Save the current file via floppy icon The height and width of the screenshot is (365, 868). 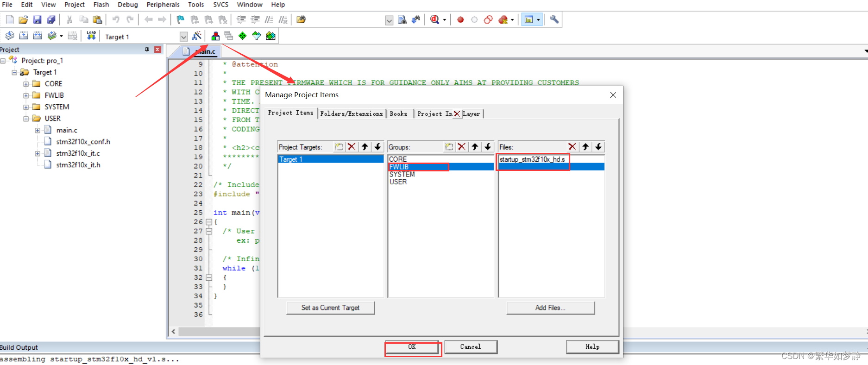(x=38, y=19)
